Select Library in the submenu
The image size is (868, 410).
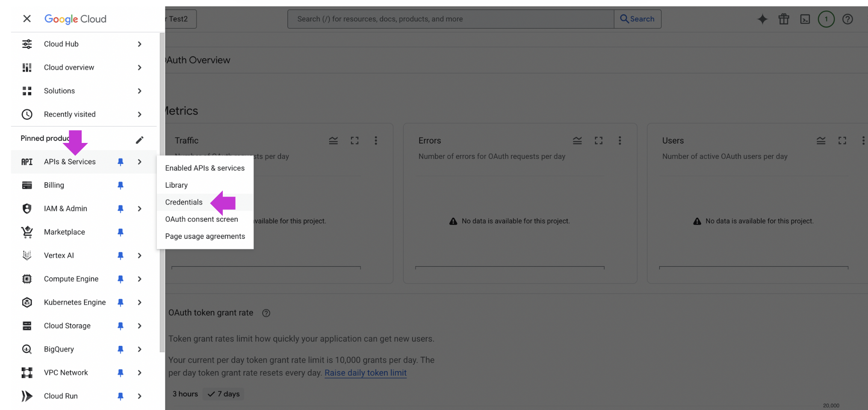tap(205, 185)
